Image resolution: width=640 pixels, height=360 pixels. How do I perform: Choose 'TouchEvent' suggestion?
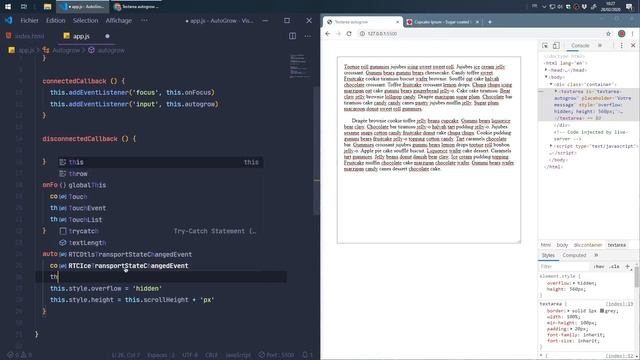click(160, 208)
